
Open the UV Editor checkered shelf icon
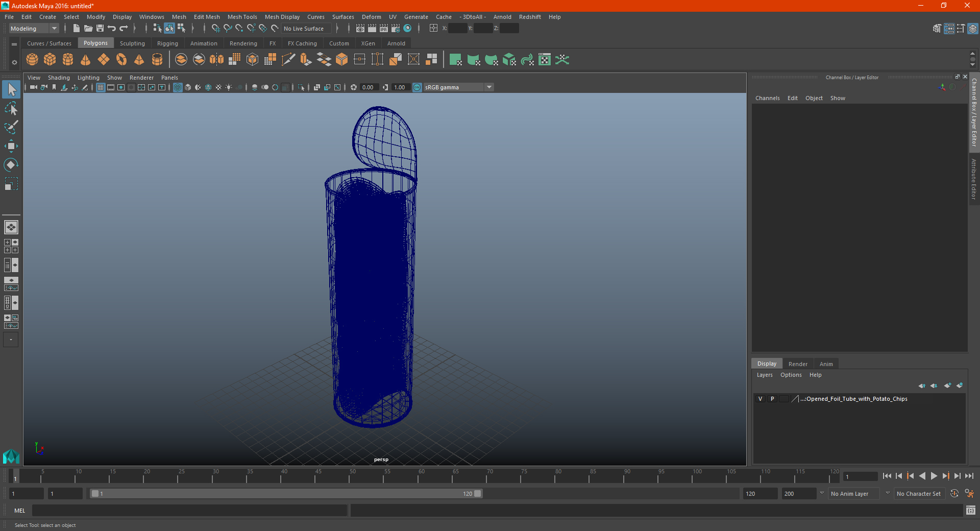[x=545, y=60]
